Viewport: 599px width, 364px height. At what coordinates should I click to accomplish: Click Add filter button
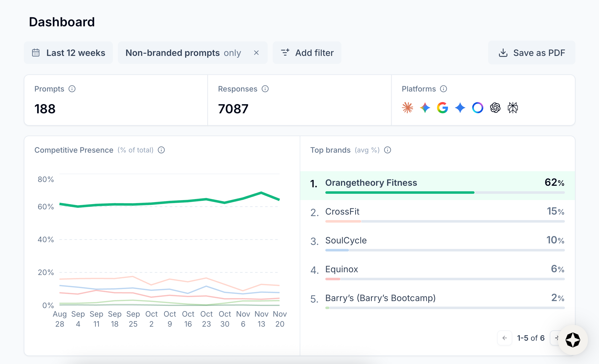click(307, 53)
